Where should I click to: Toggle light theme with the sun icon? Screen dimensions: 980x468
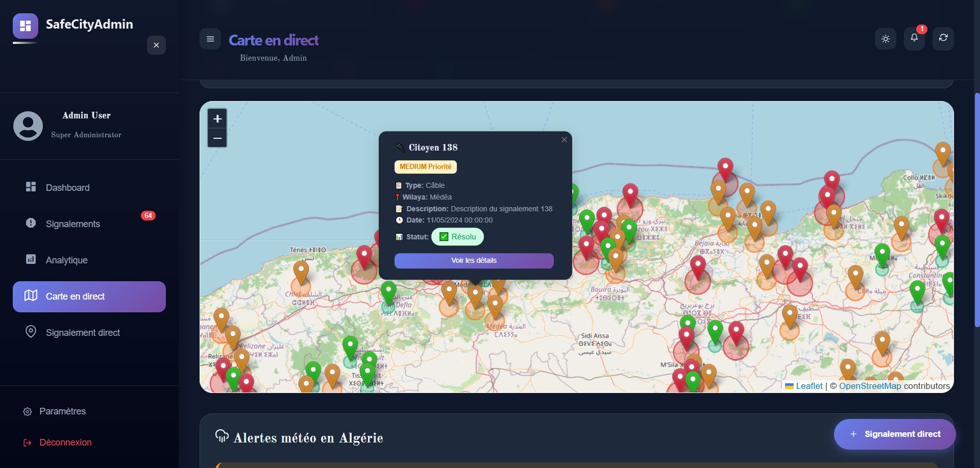886,39
